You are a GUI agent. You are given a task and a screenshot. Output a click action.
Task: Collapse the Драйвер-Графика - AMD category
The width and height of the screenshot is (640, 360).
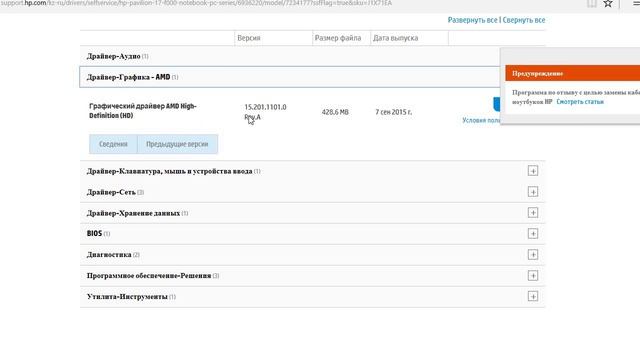pyautogui.click(x=290, y=77)
